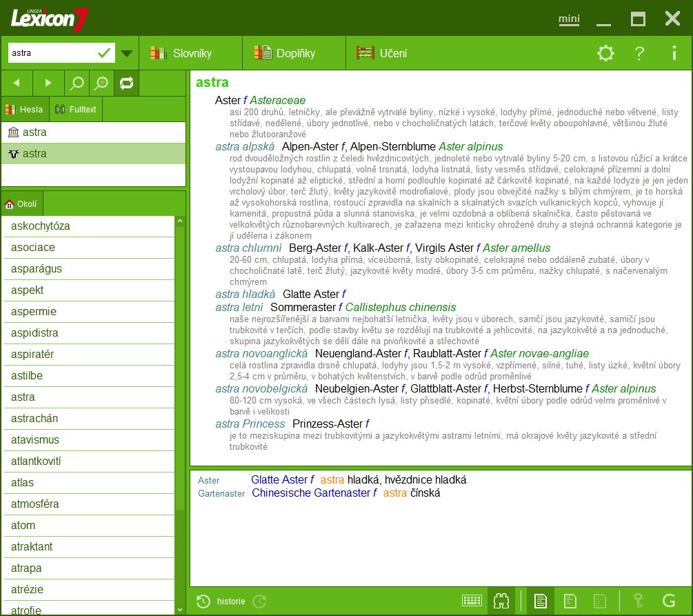Select aspidistra in the word list
The width and height of the screenshot is (693, 616).
tap(88, 333)
